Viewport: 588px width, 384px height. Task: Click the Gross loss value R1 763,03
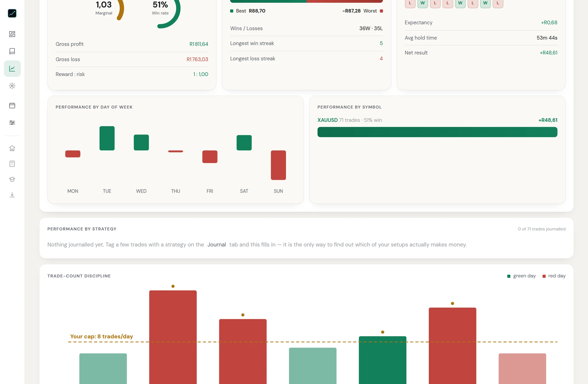(x=197, y=59)
